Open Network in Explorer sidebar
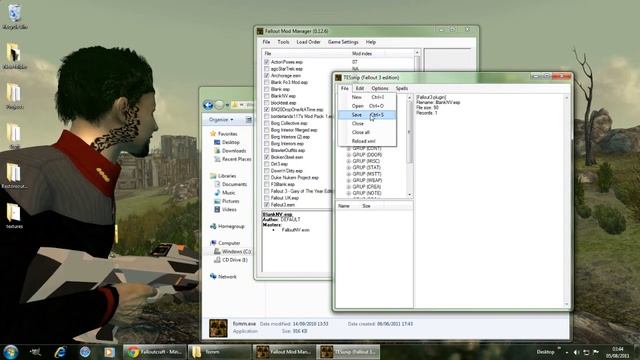 (x=223, y=277)
